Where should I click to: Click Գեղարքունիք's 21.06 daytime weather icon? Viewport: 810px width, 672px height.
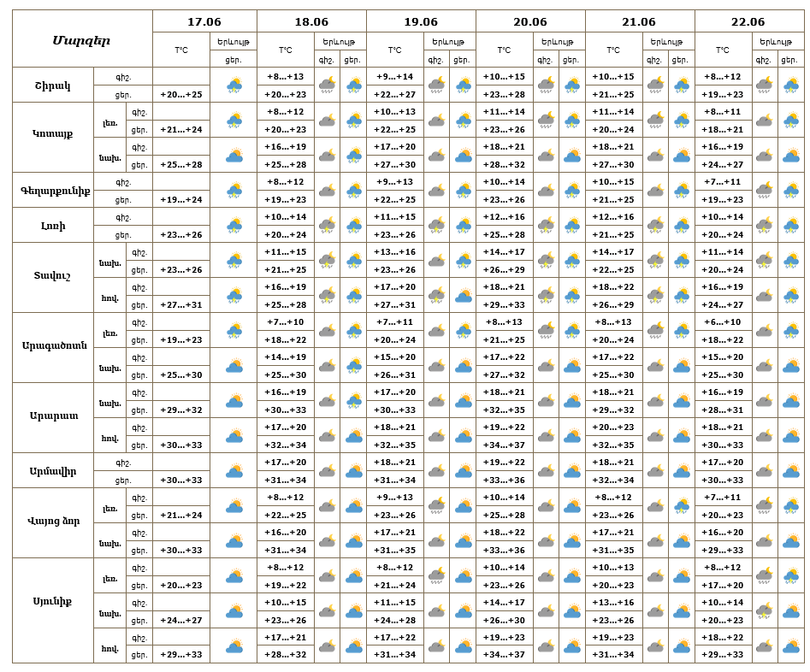tap(682, 190)
